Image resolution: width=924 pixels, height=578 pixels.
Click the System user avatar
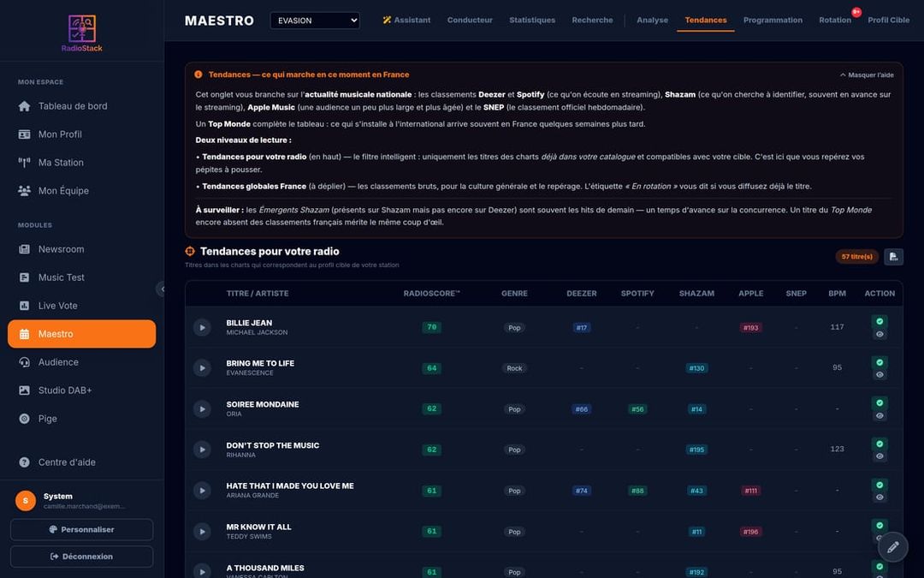point(26,501)
